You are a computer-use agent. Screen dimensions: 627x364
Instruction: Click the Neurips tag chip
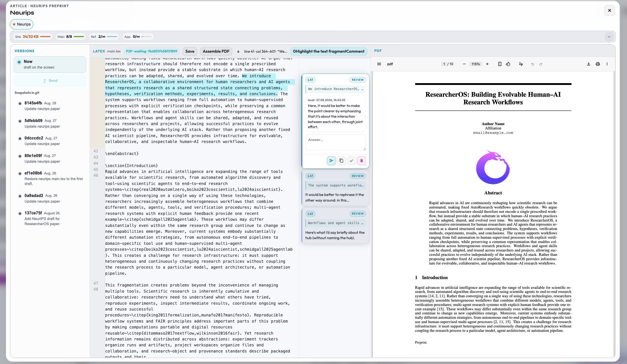(21, 24)
